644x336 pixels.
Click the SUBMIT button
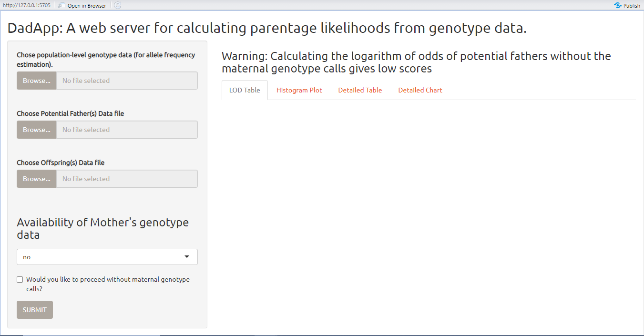tap(35, 310)
